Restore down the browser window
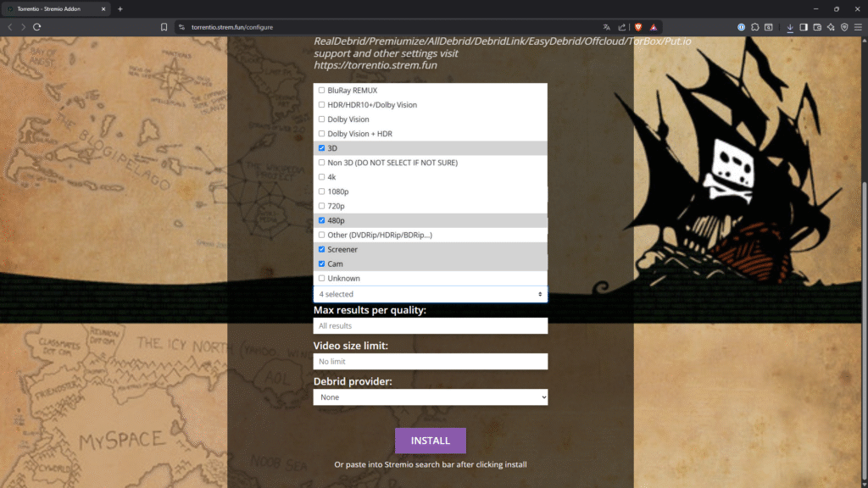Image resolution: width=868 pixels, height=488 pixels. pyautogui.click(x=837, y=8)
